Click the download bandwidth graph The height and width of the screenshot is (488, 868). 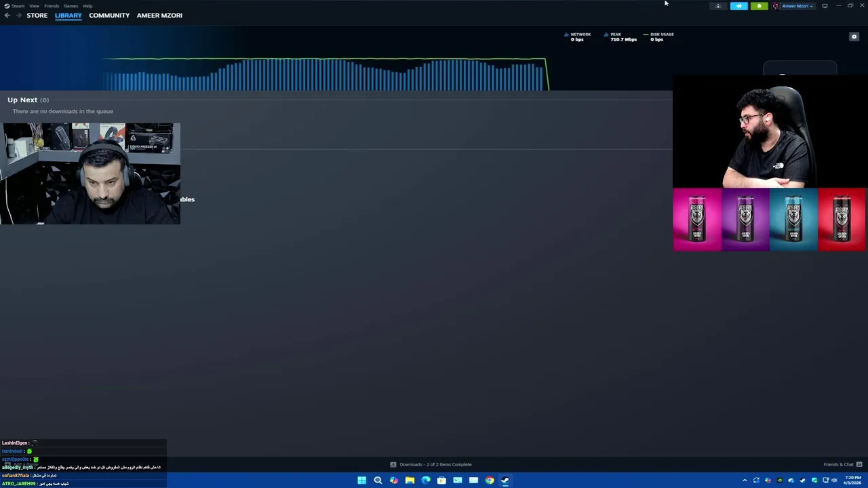325,74
